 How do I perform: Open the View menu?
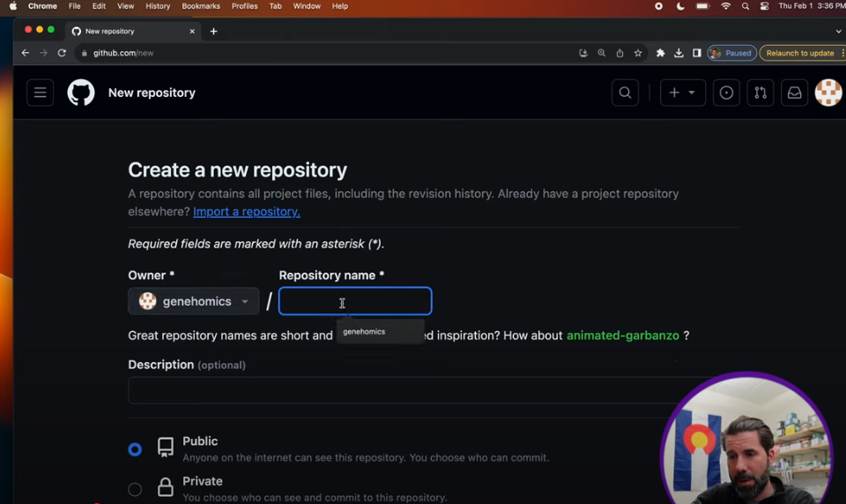pos(126,6)
